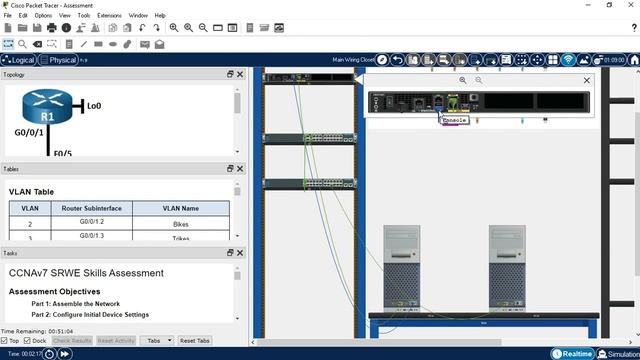Open the View menu
640x360 pixels.
pyautogui.click(x=64, y=15)
